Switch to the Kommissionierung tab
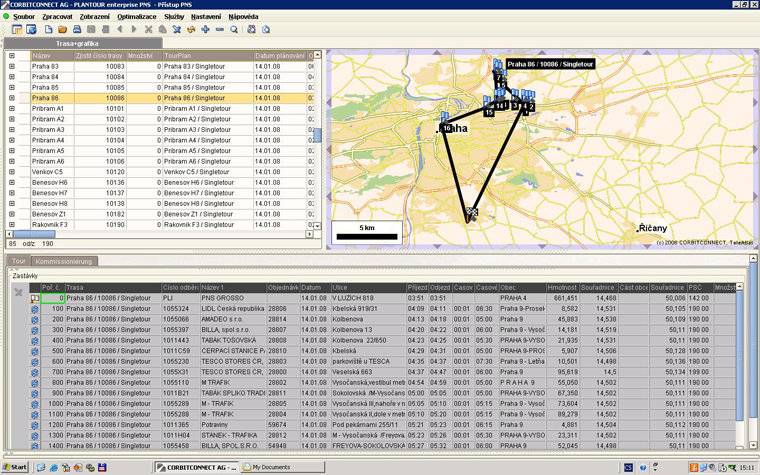The image size is (760, 475). click(x=63, y=261)
